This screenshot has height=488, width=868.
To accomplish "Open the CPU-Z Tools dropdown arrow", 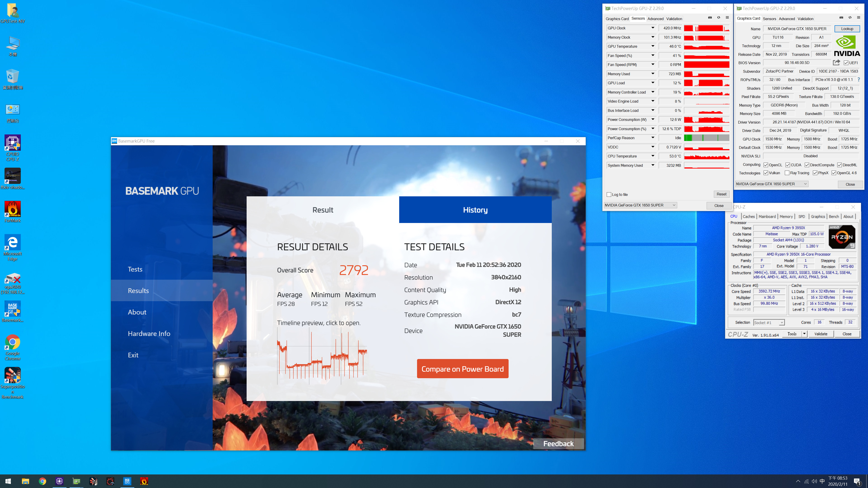I will point(804,334).
